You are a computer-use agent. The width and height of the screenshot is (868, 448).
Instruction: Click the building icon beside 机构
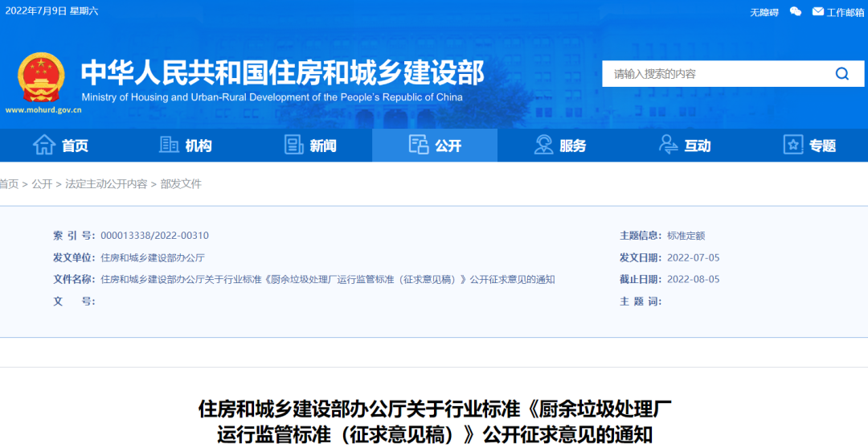169,145
